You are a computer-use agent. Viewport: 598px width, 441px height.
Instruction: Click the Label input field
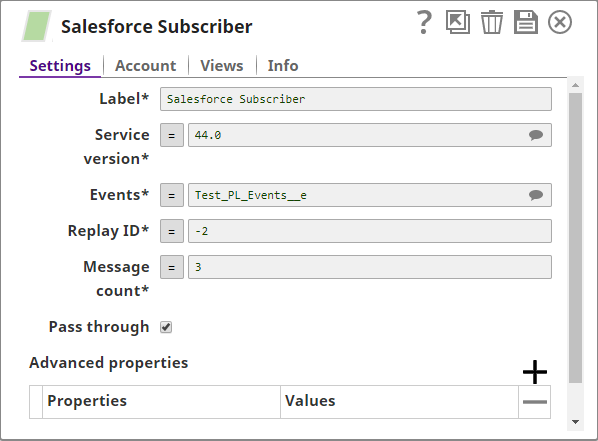click(356, 99)
